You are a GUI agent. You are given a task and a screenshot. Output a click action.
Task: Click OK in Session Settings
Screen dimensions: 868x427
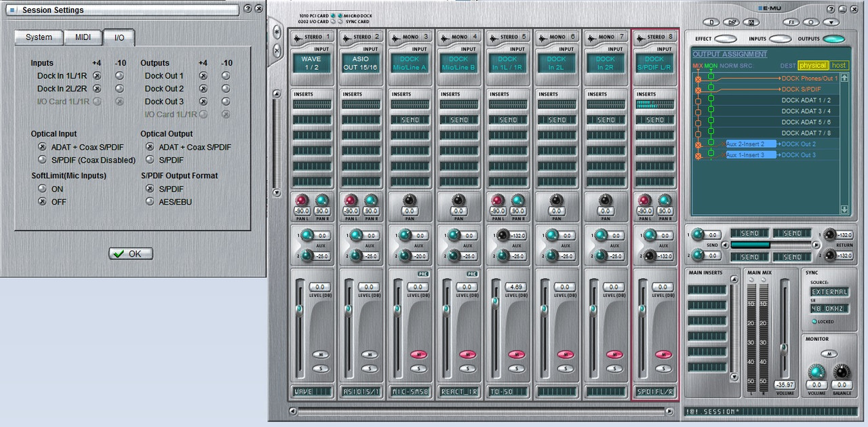click(x=130, y=253)
